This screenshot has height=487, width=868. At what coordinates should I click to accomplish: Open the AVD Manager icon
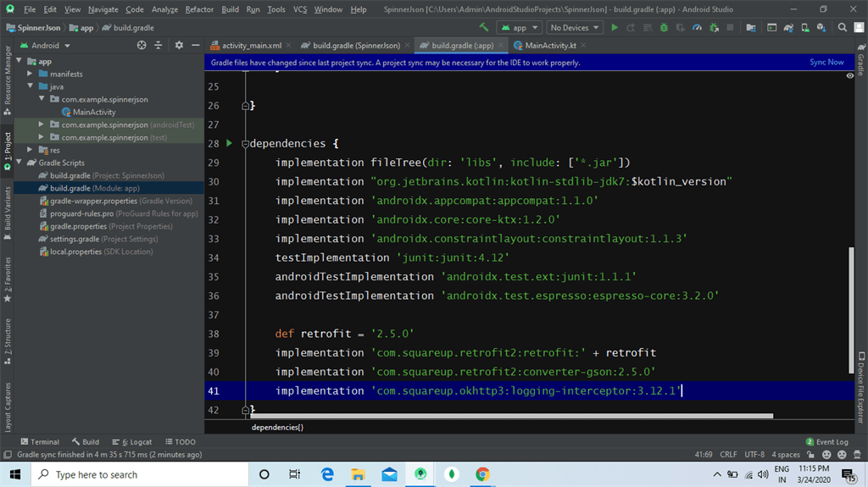pos(805,27)
